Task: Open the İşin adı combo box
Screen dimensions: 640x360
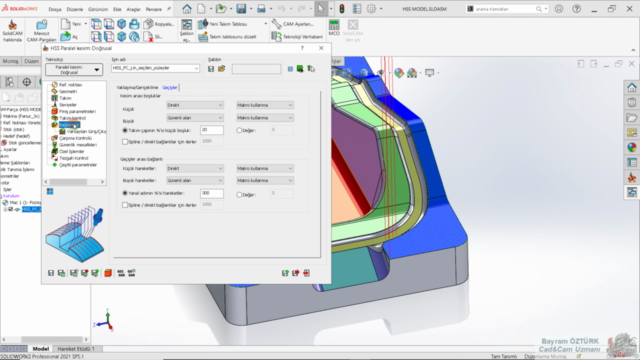Action: (156, 68)
